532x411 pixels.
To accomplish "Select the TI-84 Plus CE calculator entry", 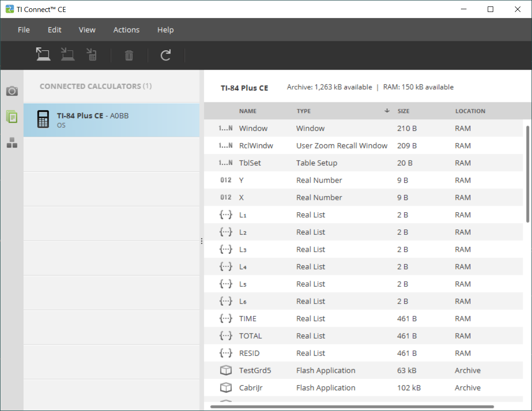I will click(x=111, y=120).
